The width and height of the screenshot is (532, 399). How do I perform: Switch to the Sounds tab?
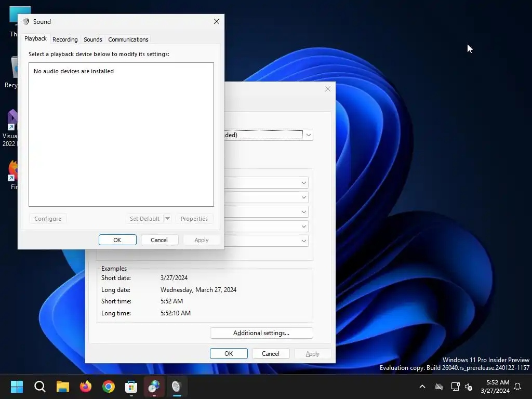tap(93, 39)
